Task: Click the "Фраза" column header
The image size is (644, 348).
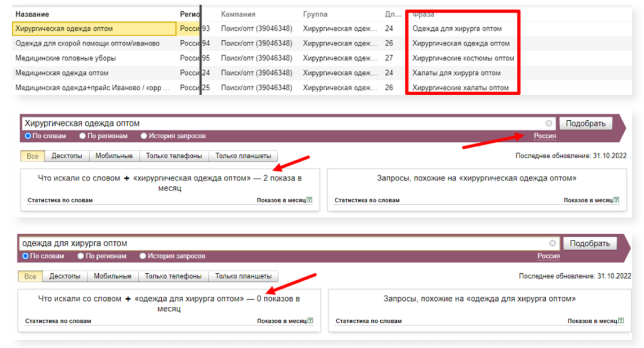Action: point(423,14)
